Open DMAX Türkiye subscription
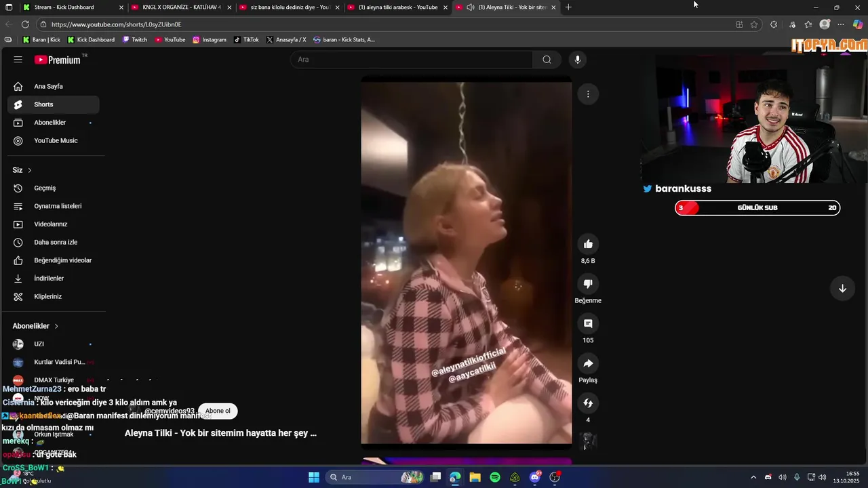Viewport: 868px width, 488px height. point(54,380)
